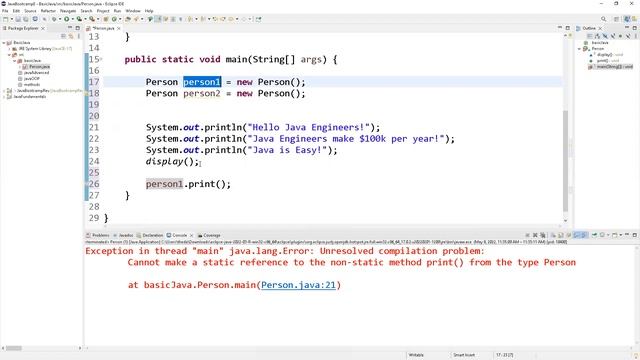Collapse the src folder node
The width and height of the screenshot is (640, 360).
[x=9, y=54]
